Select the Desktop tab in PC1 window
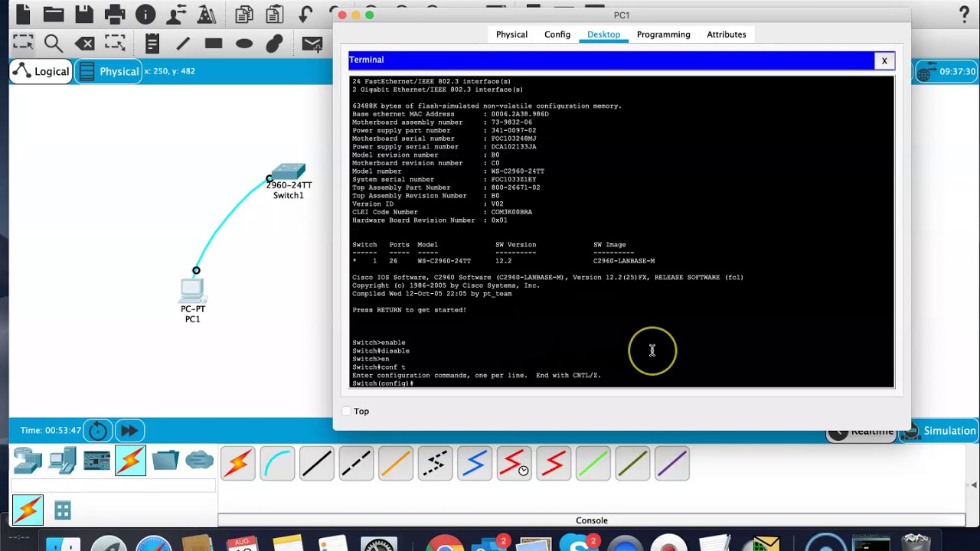The width and height of the screenshot is (980, 551). pyautogui.click(x=603, y=34)
